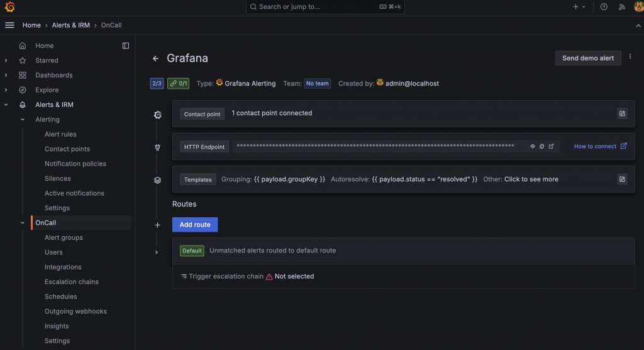This screenshot has width=644, height=350.
Task: Open Silences in sidebar
Action: point(57,179)
